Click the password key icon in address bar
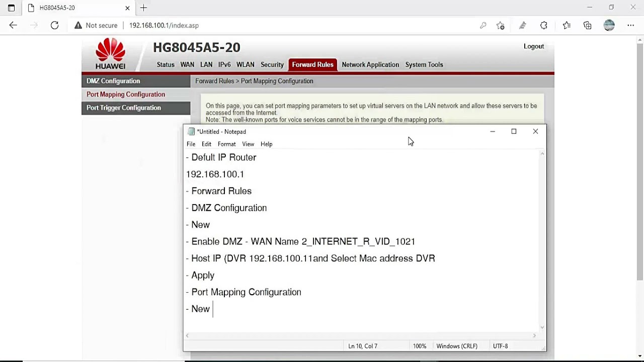Viewport: 644px width, 362px height. [483, 25]
